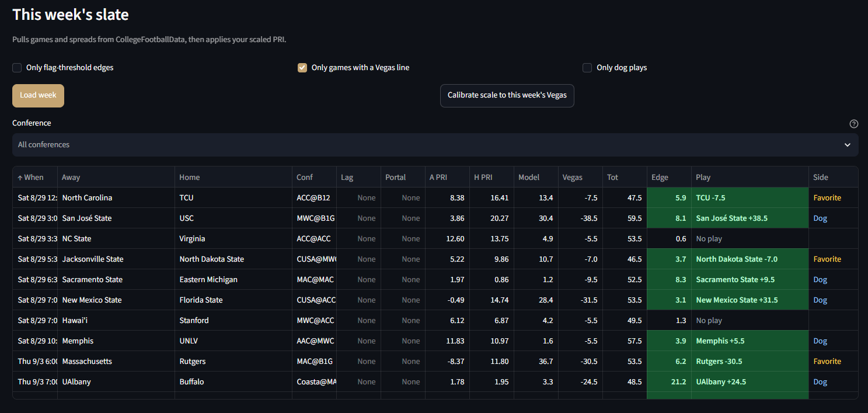This screenshot has width=868, height=413.
Task: Click the help icon above Conference dropdown
Action: [x=853, y=124]
